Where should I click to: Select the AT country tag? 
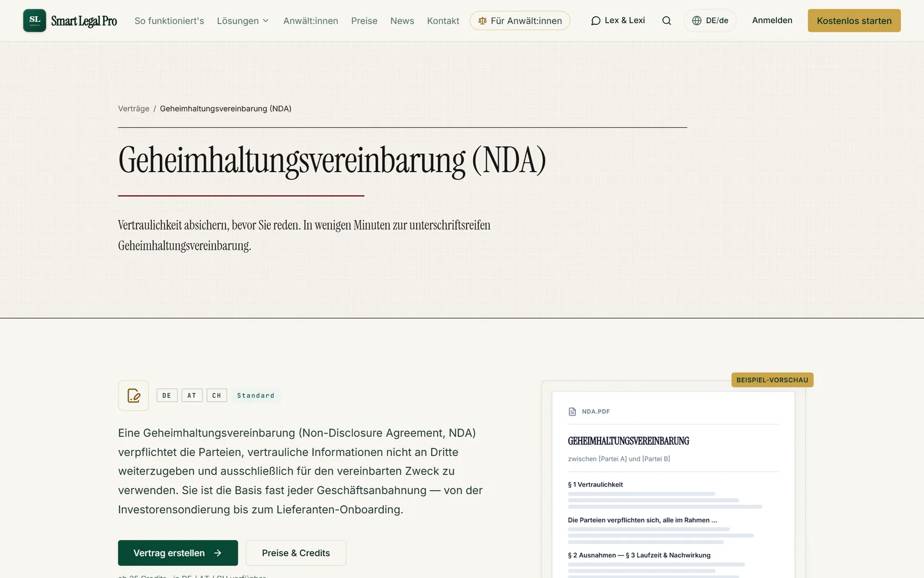tap(192, 395)
